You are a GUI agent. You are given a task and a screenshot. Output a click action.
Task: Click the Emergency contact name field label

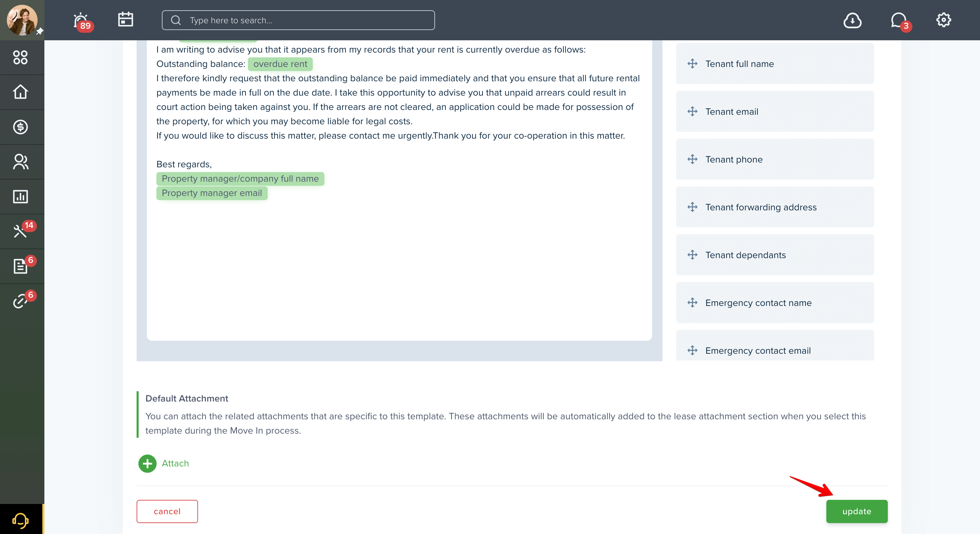(758, 303)
